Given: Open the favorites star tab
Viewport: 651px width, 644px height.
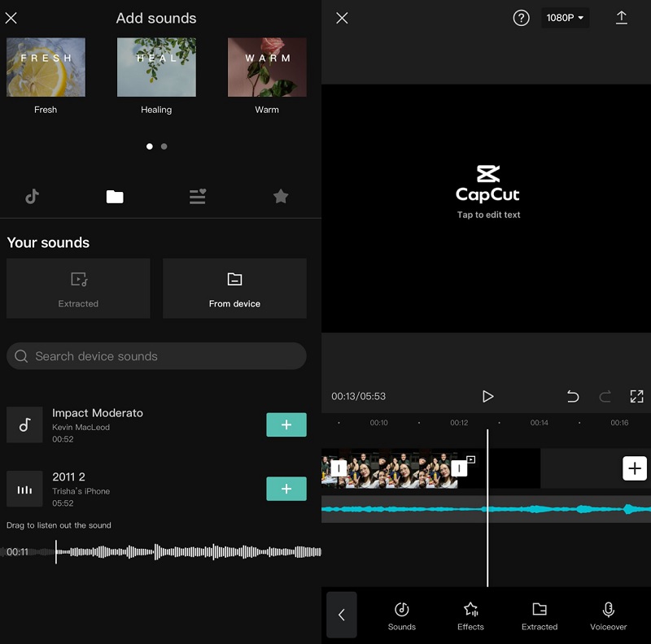Looking at the screenshot, I should [x=281, y=196].
